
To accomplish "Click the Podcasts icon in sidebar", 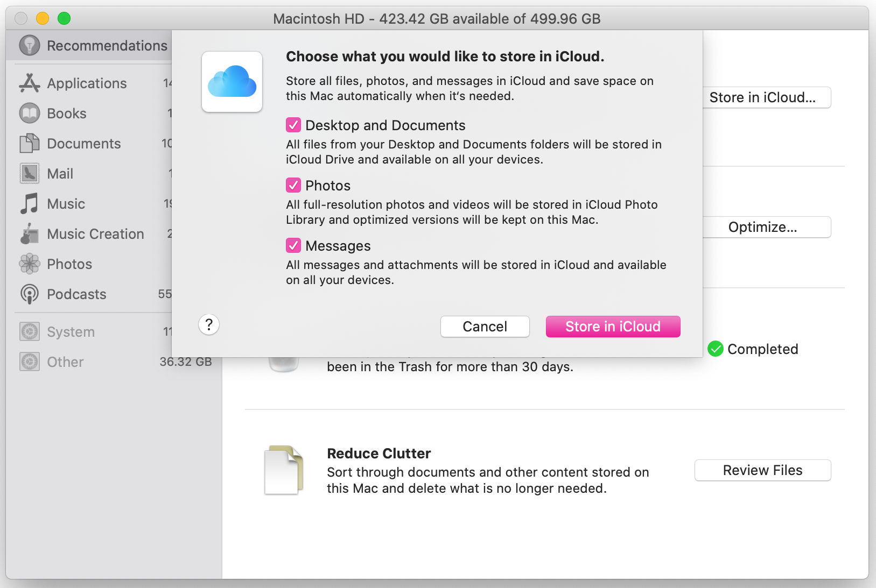I will pos(30,294).
